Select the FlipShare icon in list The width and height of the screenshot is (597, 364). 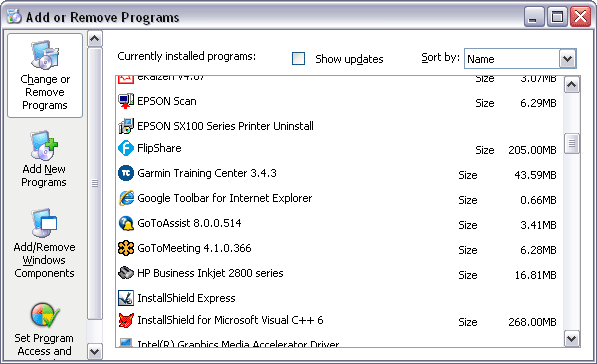[126, 148]
